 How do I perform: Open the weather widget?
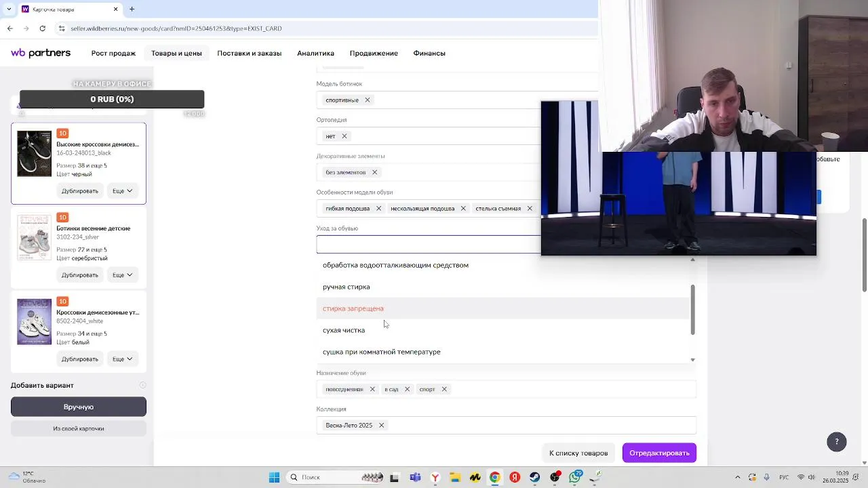(x=26, y=477)
